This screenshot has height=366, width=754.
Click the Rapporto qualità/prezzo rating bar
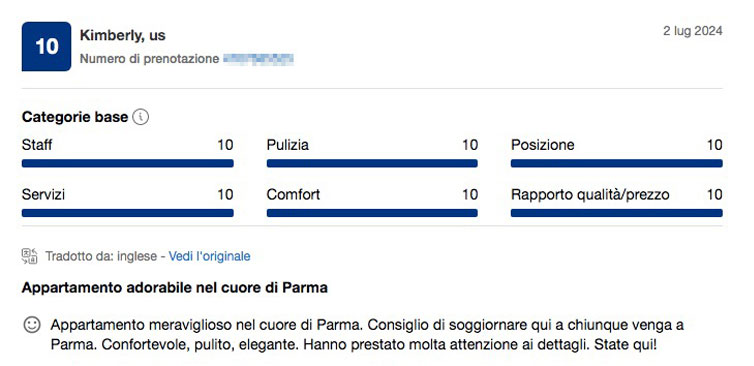click(616, 213)
